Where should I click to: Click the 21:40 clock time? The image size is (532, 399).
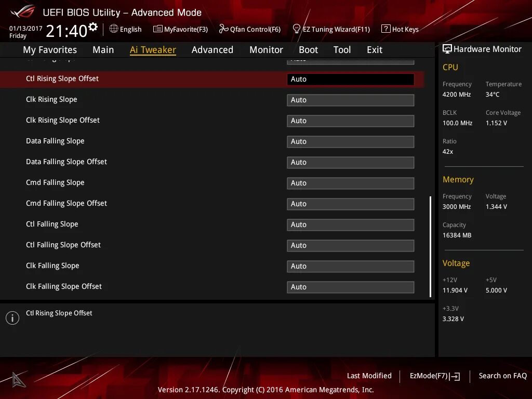(x=66, y=31)
